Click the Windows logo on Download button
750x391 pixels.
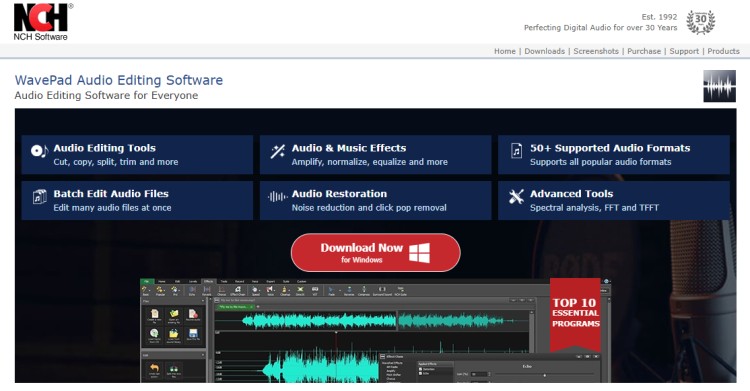419,252
